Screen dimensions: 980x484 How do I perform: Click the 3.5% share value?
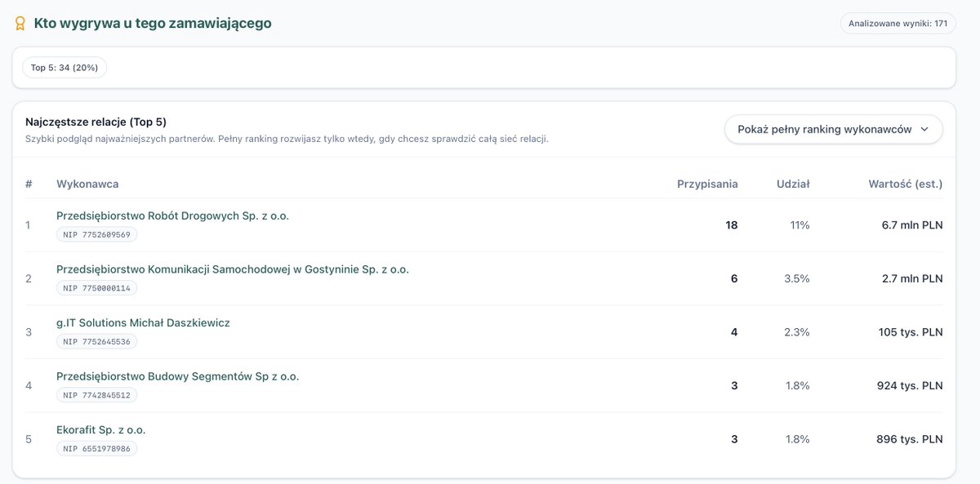[x=797, y=278]
